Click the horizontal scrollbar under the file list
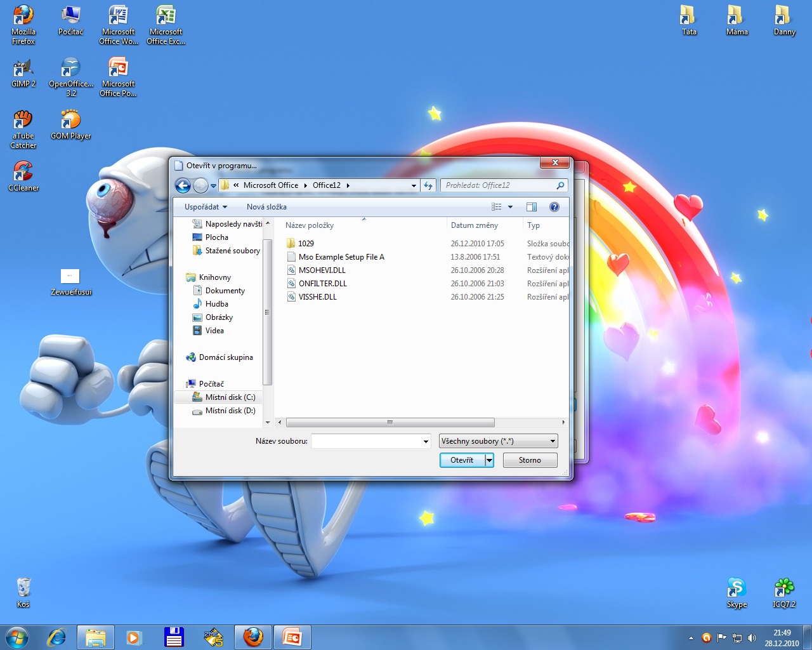This screenshot has width=812, height=650. point(390,423)
